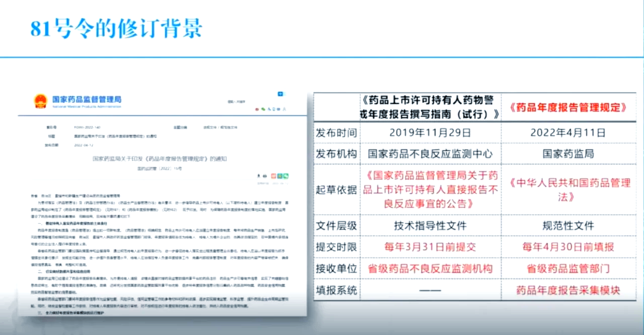Select the green share icon under the notice title
Screen dimensions: 644x335
coord(286,176)
